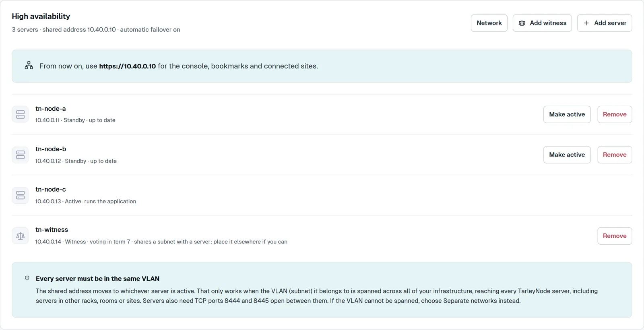Viewport: 644px width, 330px height.
Task: Click the '3 servers · shared address' summary line
Action: click(96, 29)
